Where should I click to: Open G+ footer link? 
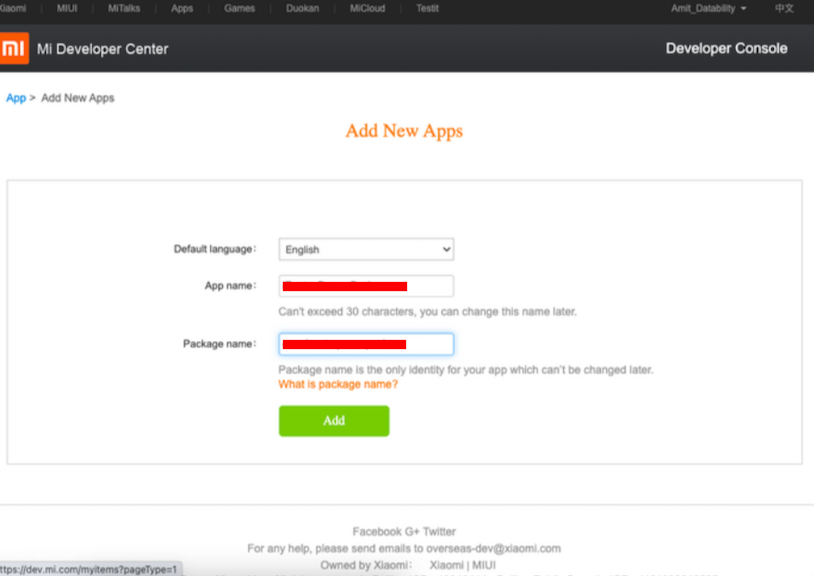412,531
